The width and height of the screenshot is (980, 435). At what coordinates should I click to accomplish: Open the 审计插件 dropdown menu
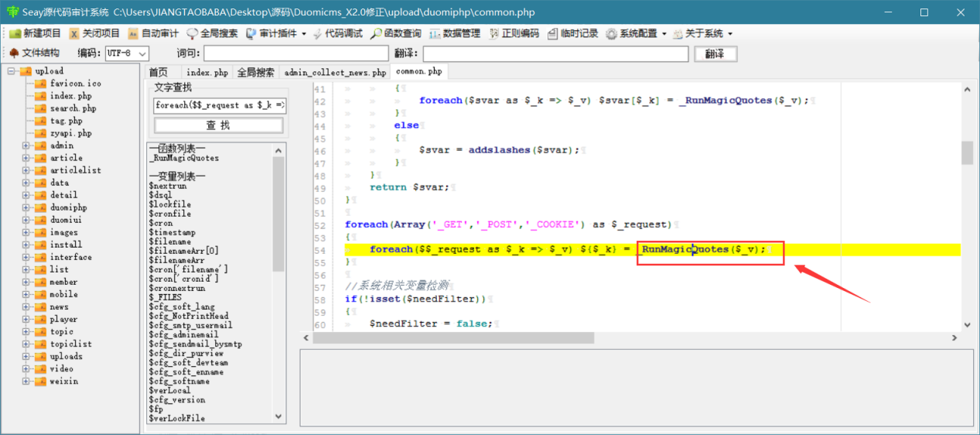(x=276, y=33)
